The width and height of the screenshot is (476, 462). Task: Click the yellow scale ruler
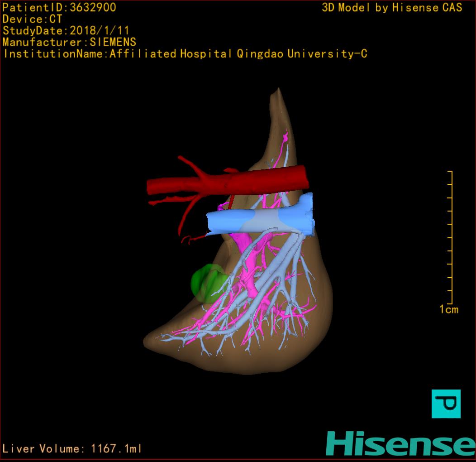pyautogui.click(x=450, y=237)
